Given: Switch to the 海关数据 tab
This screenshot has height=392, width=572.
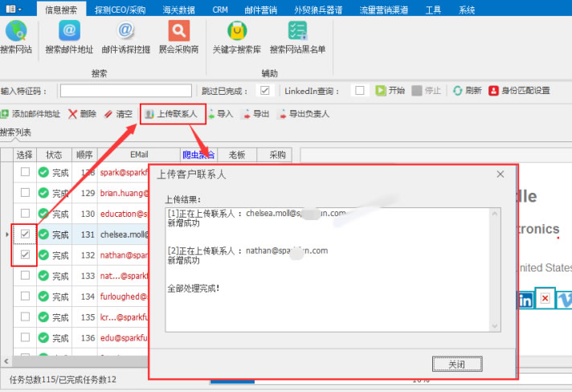Looking at the screenshot, I should (180, 10).
